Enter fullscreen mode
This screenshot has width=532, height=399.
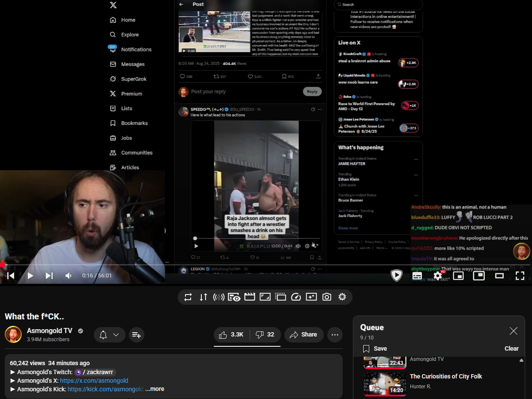[x=520, y=276]
